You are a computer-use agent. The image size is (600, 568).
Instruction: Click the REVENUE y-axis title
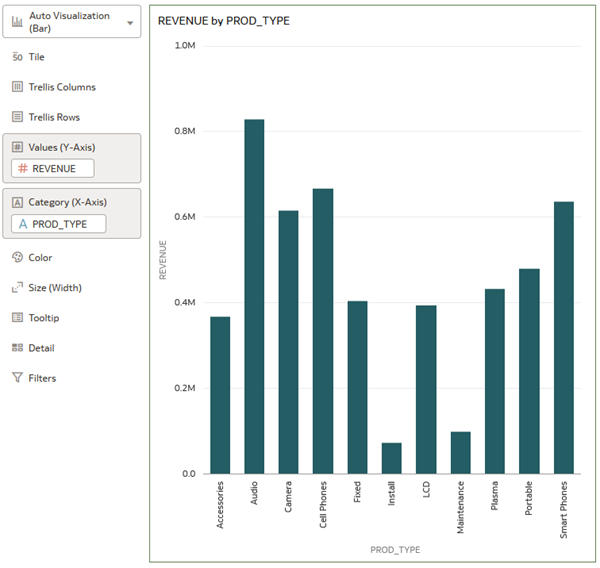pos(163,260)
